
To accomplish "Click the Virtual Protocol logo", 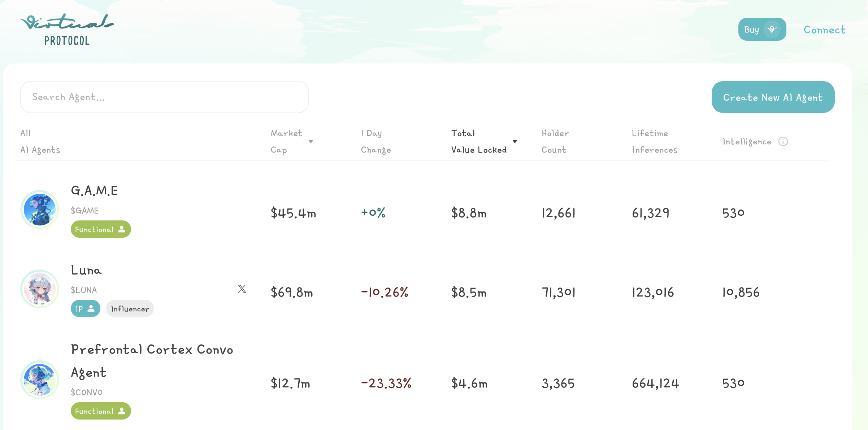I will tap(67, 30).
